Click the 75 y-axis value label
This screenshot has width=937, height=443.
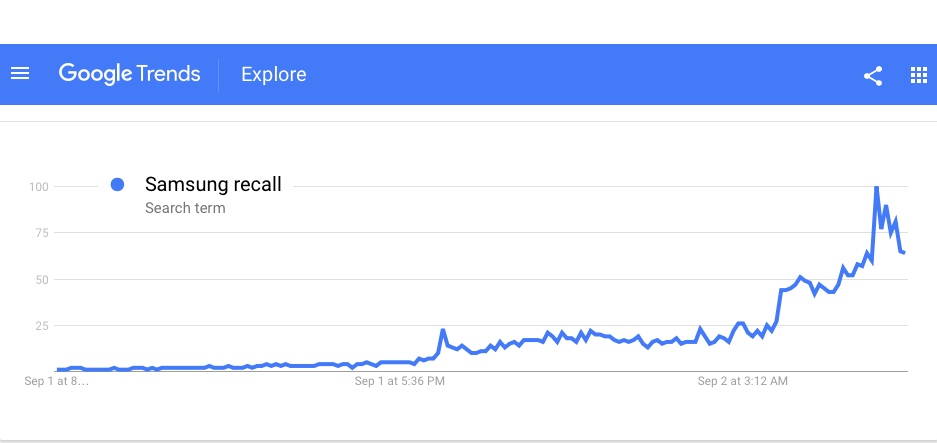point(42,233)
